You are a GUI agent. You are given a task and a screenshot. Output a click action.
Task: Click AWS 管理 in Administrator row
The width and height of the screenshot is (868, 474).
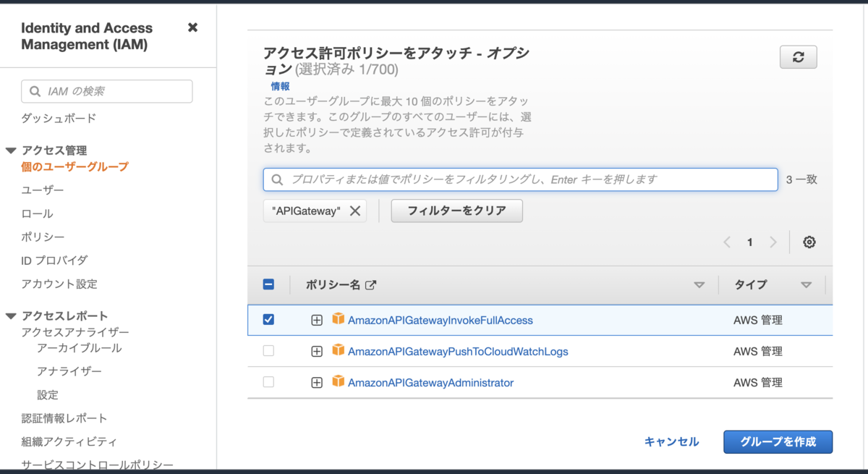click(x=757, y=382)
